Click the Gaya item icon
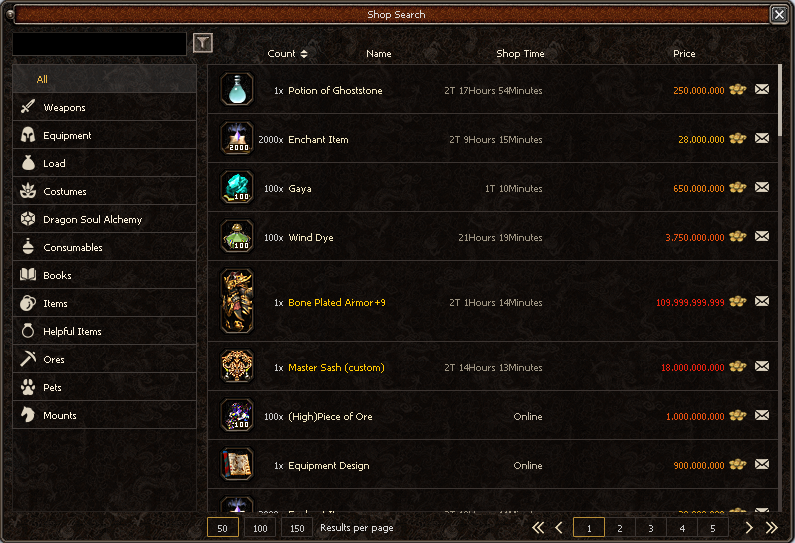 (x=237, y=187)
